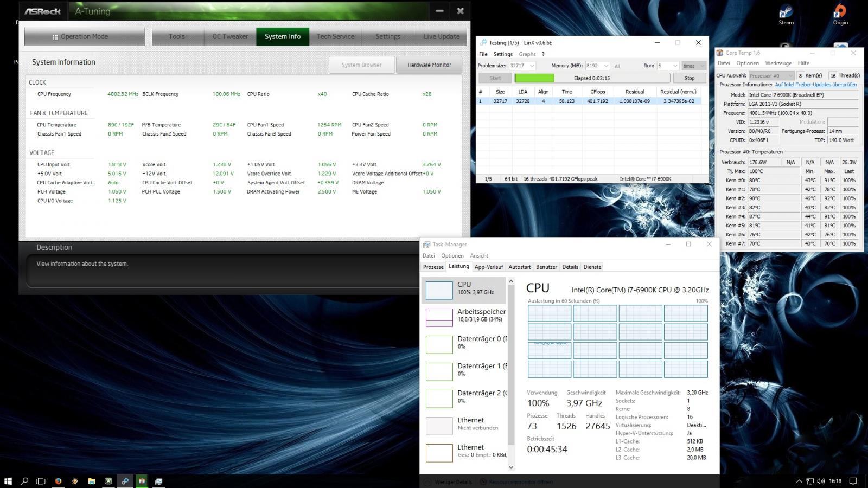Click the Hardware Monitor button
This screenshot has width=868, height=488.
click(429, 65)
